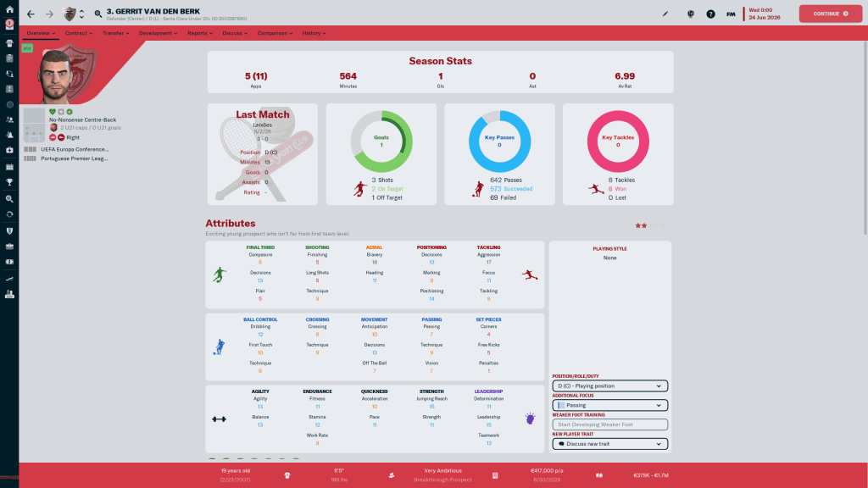
Task: Click the Home icon in the sidebar
Action: (x=8, y=14)
